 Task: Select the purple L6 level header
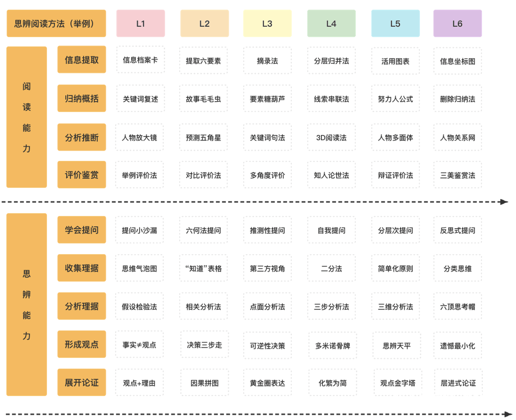coord(457,24)
